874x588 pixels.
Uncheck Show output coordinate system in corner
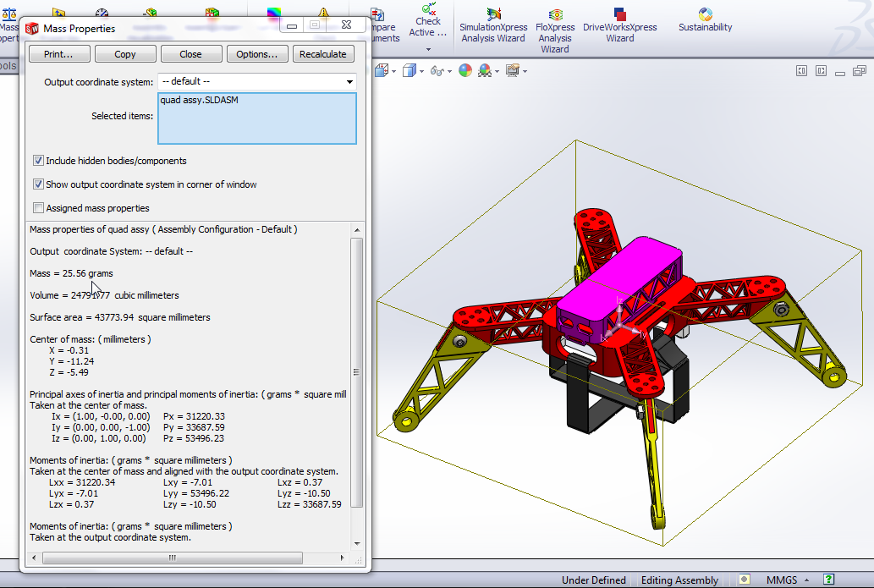[38, 184]
